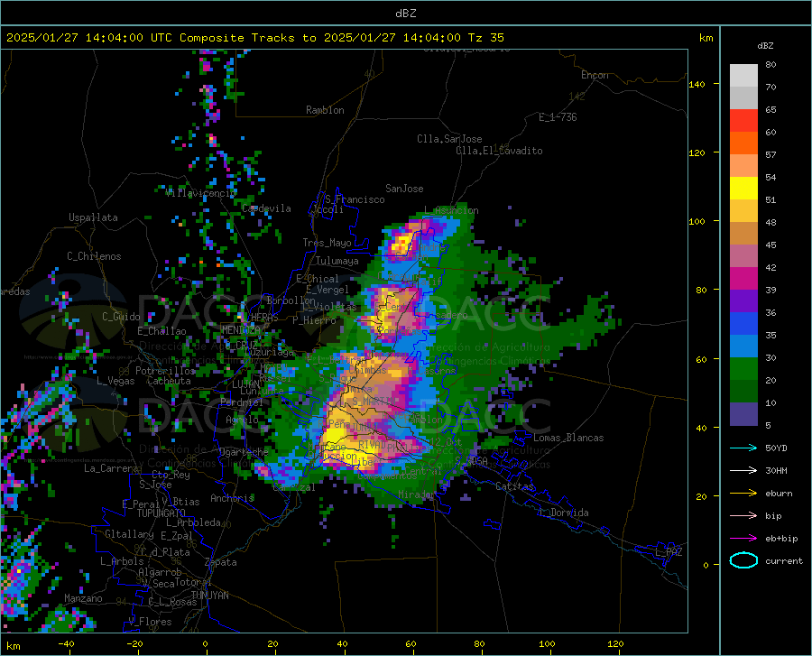The height and width of the screenshot is (656, 812).
Task: Click the 'S_Francisco' map label
Action: [x=355, y=199]
